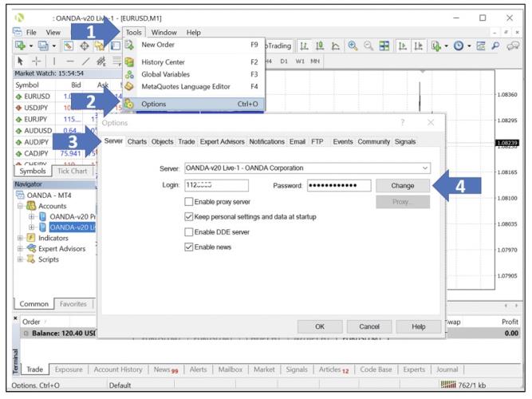The width and height of the screenshot is (532, 399).
Task: Click the Accounts folder icon in Navigator
Action: 31,206
